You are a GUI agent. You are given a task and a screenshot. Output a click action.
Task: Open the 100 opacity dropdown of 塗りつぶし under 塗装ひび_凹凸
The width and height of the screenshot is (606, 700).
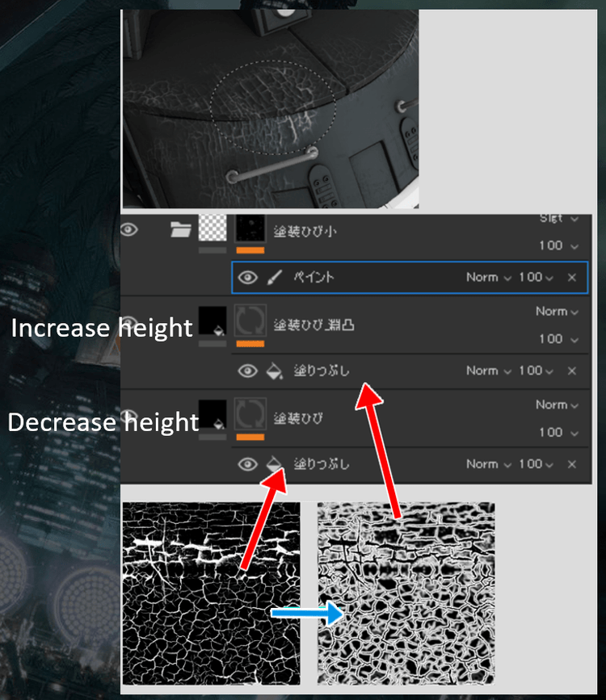pyautogui.click(x=536, y=371)
